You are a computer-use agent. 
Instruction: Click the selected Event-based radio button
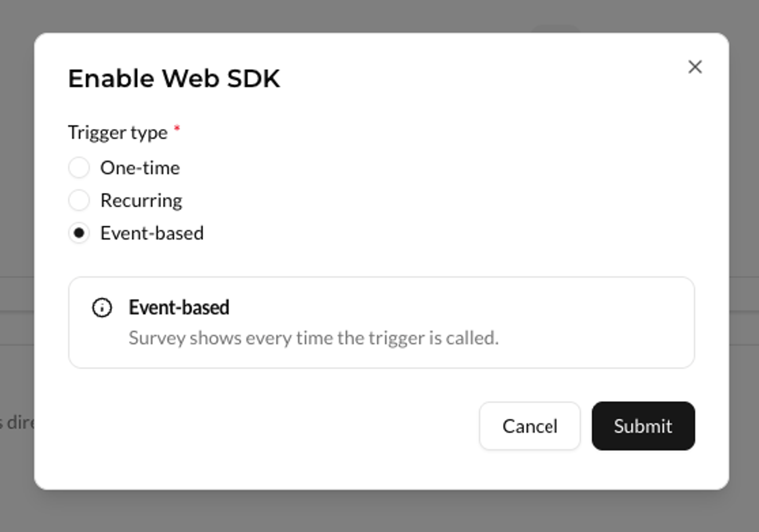(x=79, y=233)
